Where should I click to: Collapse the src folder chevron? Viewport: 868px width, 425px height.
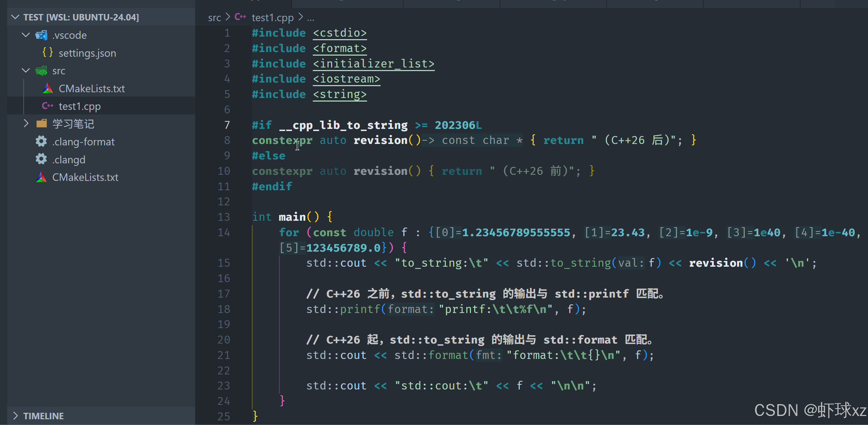26,71
